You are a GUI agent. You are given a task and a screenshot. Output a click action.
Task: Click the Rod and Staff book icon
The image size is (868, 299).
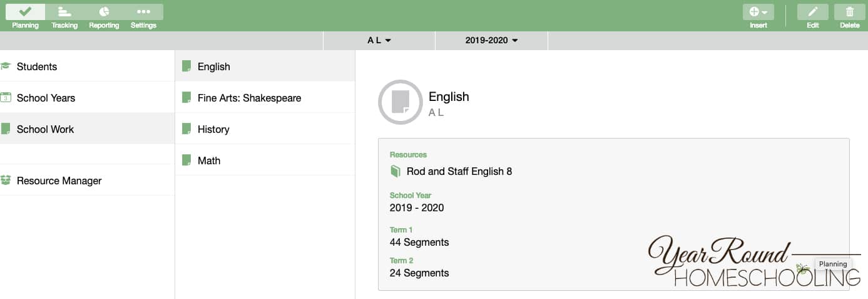[395, 171]
